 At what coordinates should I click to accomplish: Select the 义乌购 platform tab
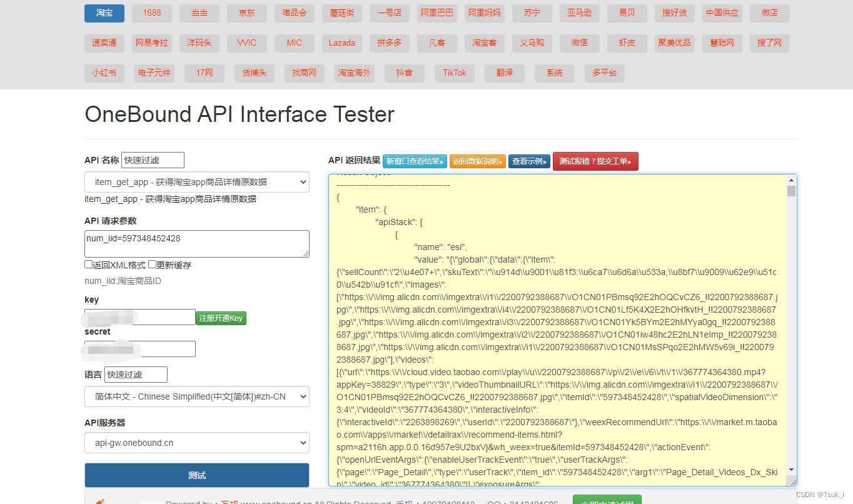532,43
